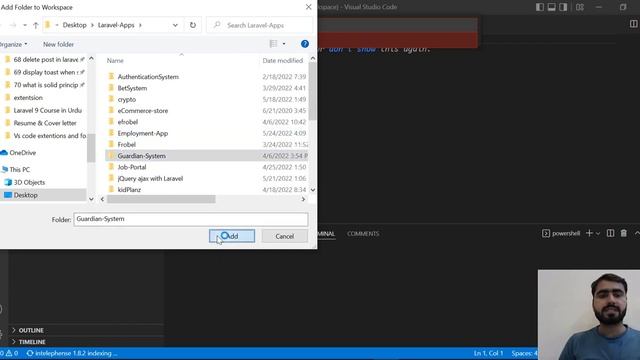Viewport: 640px width, 360px height.
Task: Open the Organize menu
Action: click(x=13, y=44)
